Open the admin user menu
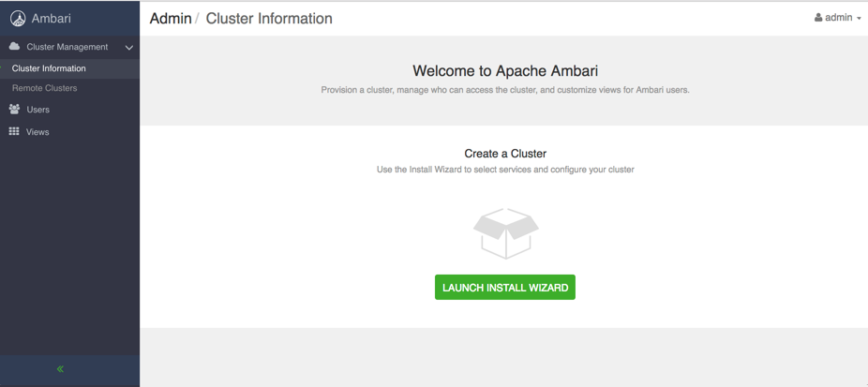Viewport: 868px width, 387px height. click(x=838, y=18)
